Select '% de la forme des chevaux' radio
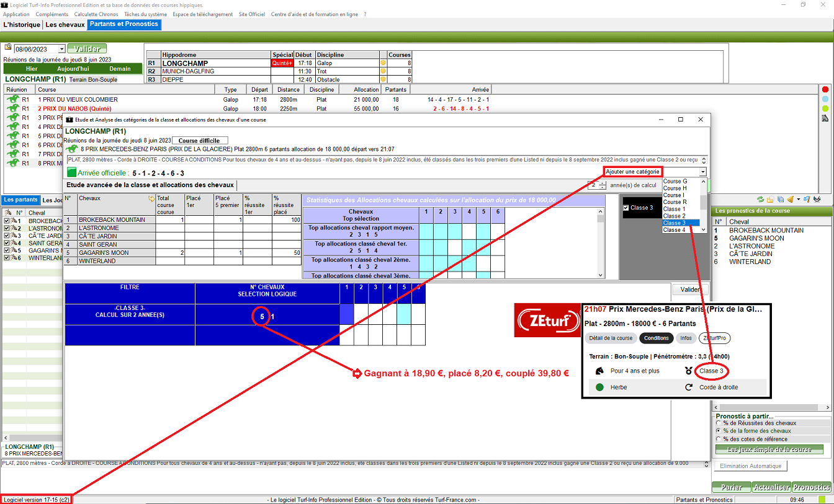The width and height of the screenshot is (834, 504). coord(719,430)
